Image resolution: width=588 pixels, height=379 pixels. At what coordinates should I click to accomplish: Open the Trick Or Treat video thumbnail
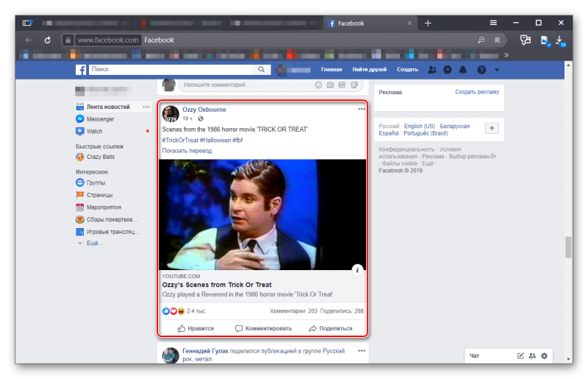[262, 214]
